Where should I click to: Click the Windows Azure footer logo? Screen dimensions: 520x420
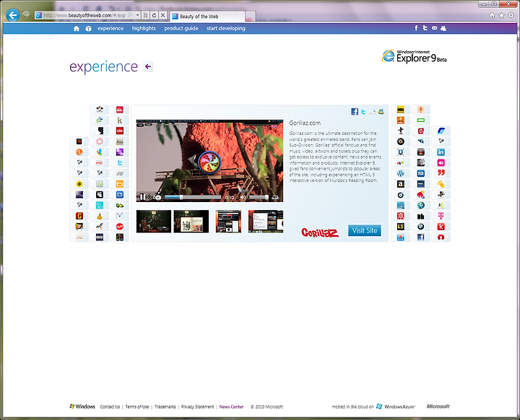click(396, 406)
